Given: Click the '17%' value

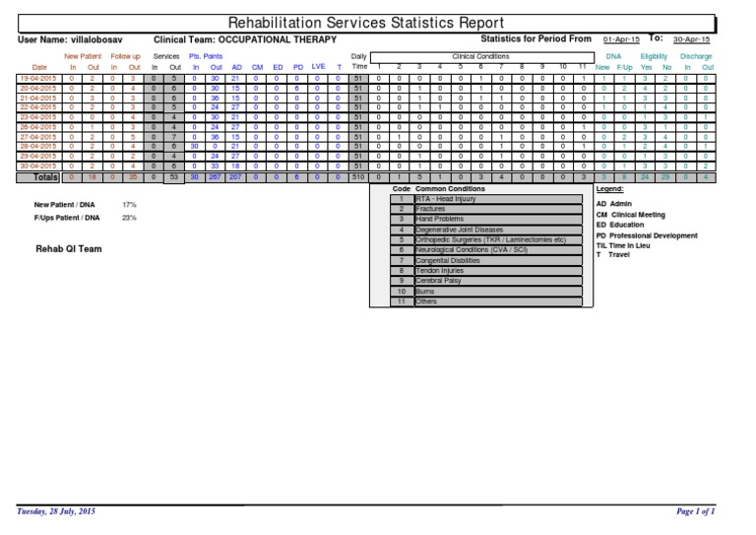Looking at the screenshot, I should 129,205.
